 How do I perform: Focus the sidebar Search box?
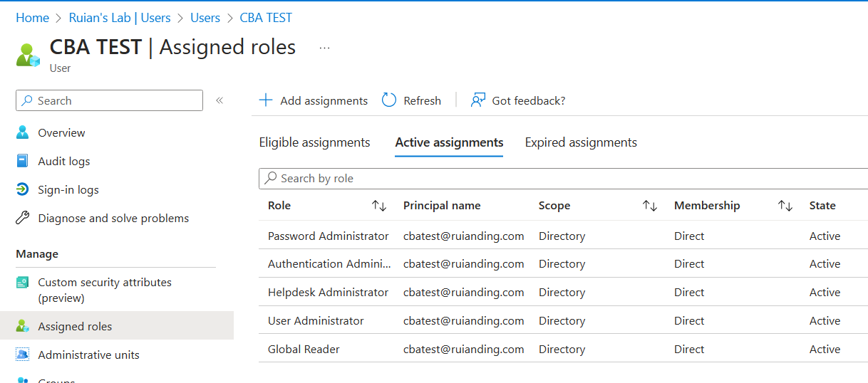(x=109, y=100)
